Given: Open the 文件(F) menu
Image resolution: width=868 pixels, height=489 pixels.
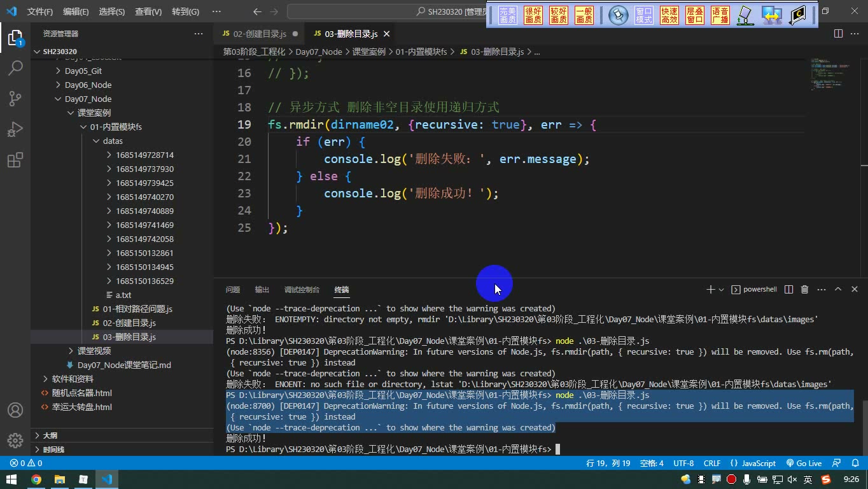Looking at the screenshot, I should [40, 11].
